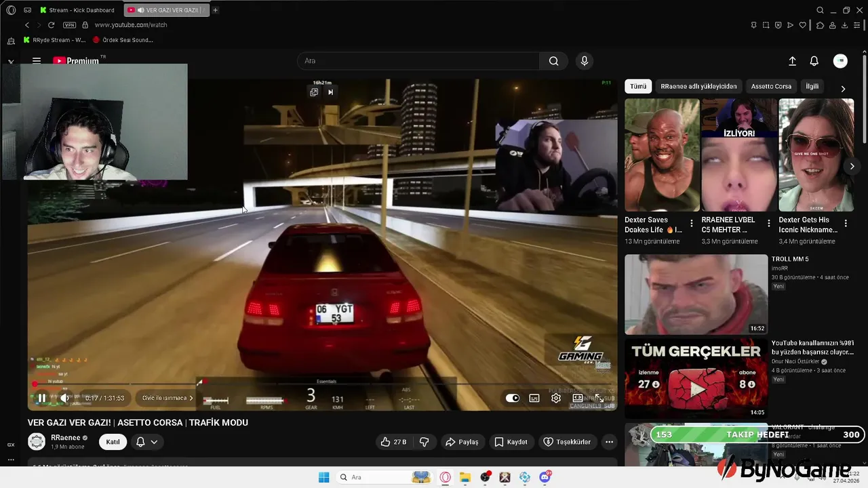868x488 pixels.
Task: Focus the YouTube 'Ara' search field
Action: point(418,61)
